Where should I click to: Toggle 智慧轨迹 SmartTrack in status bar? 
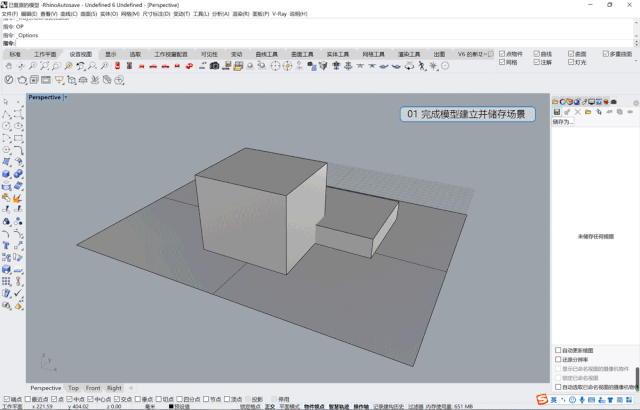point(339,406)
